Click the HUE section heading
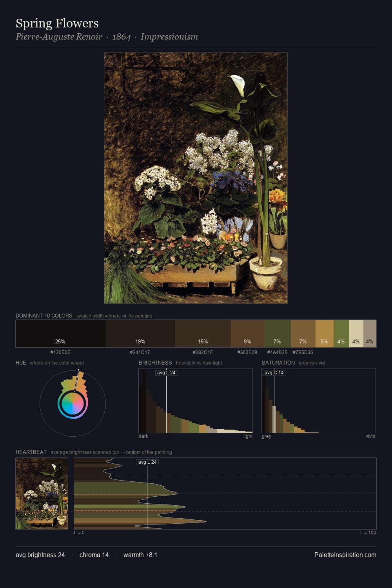Viewport: 392px width, 588px height. pos(21,363)
